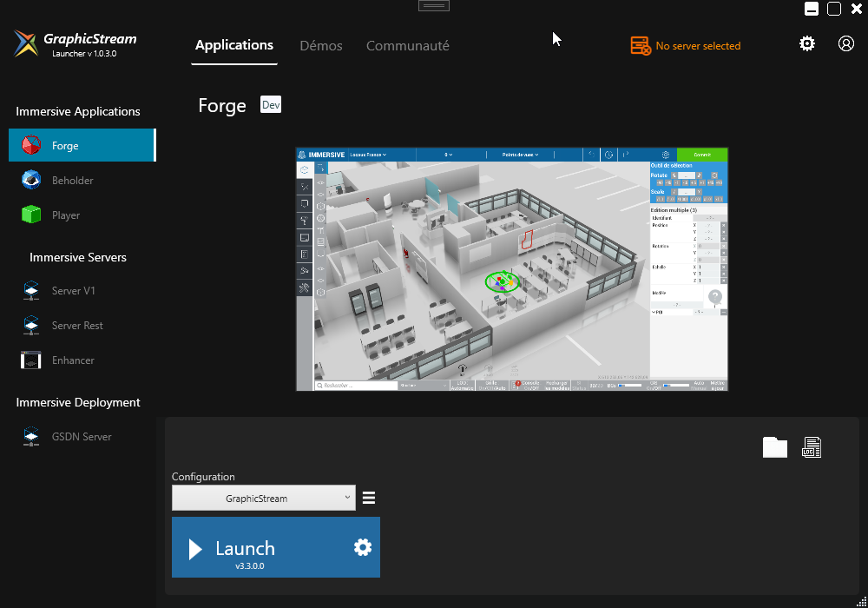The image size is (868, 608).
Task: Open launch options gear on Launch button
Action: click(x=363, y=548)
